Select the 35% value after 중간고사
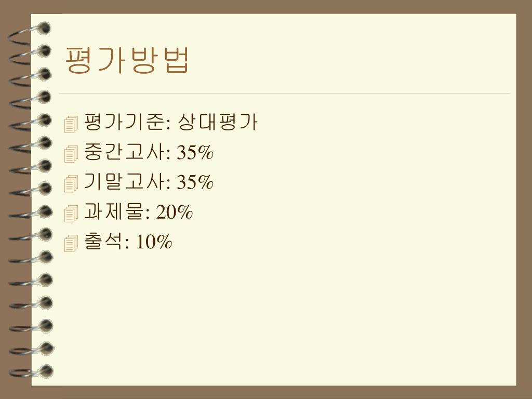The width and height of the screenshot is (532, 399). point(195,152)
